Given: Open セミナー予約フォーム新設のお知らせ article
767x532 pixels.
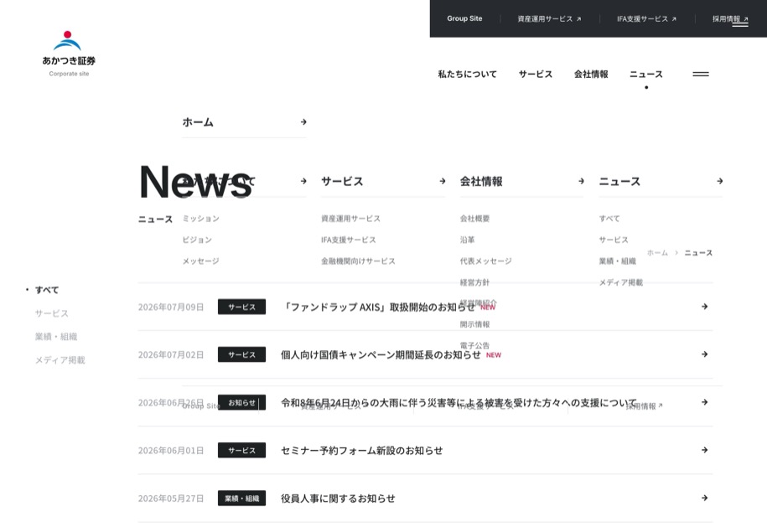Looking at the screenshot, I should coord(361,451).
